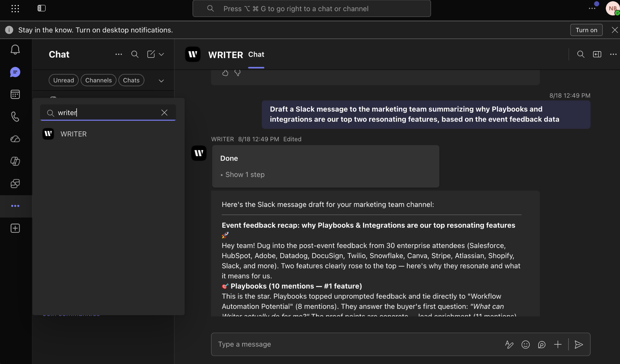Add an app with the plus icon
Image resolution: width=620 pixels, height=364 pixels.
(x=15, y=228)
